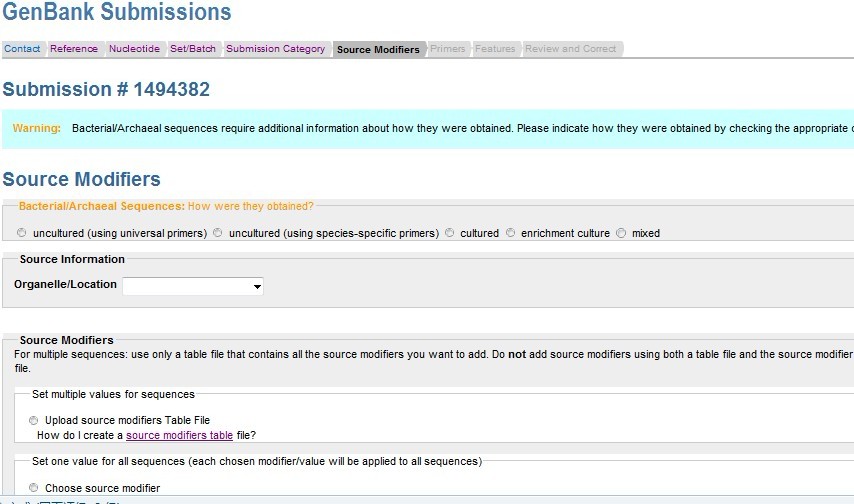Viewport: 854px width, 504px height.
Task: Select the cultured radio button
Action: [450, 233]
